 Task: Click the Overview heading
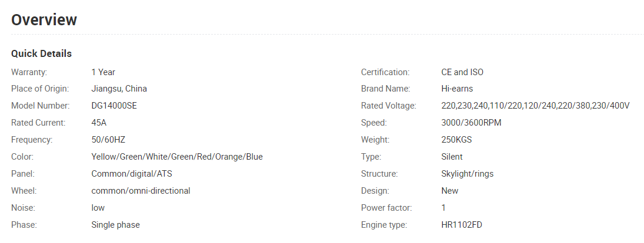(44, 20)
